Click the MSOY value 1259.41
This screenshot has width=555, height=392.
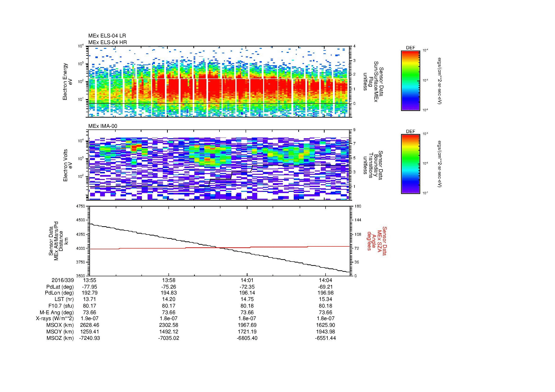pyautogui.click(x=90, y=332)
